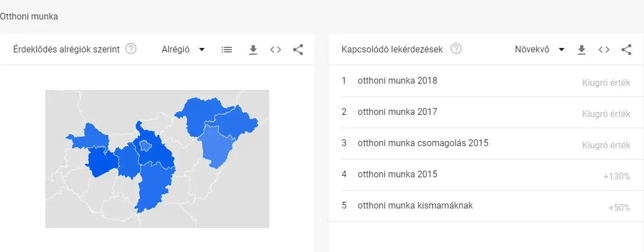Share the subregion interest map
Screen dimensions: 644x252
point(298,50)
